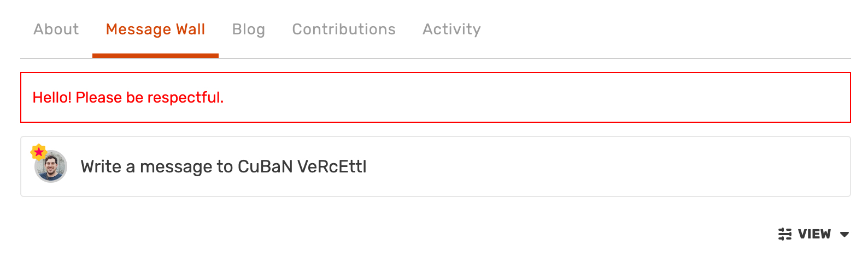Click the star badge on the avatar
Image resolution: width=868 pixels, height=263 pixels.
(39, 152)
